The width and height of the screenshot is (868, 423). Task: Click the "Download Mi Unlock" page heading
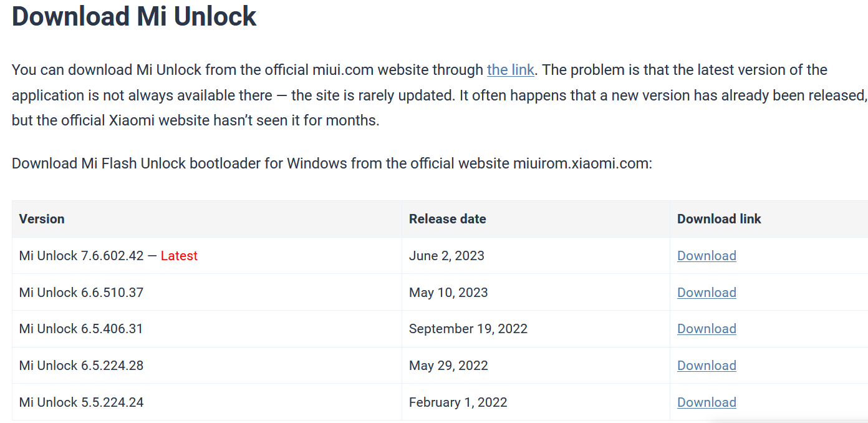134,16
